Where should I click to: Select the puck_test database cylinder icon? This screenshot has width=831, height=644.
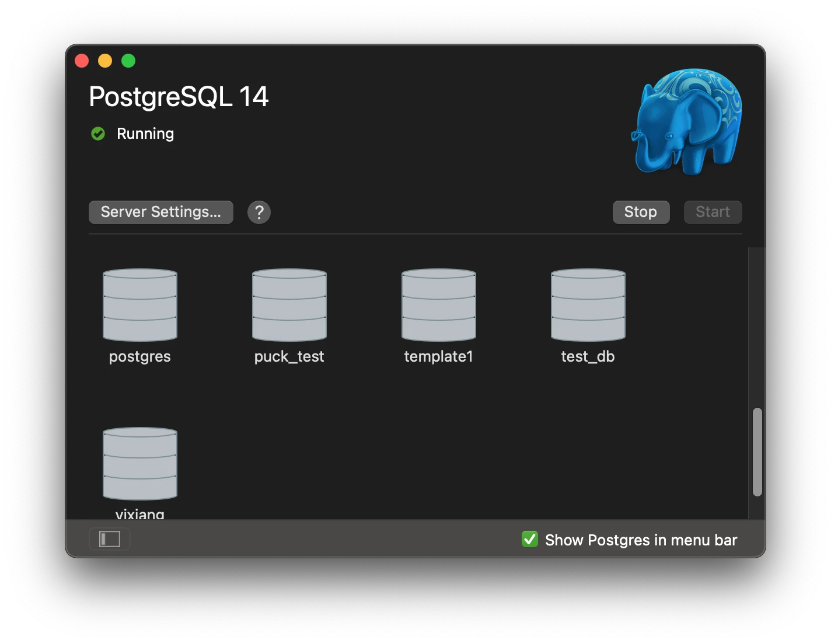click(289, 305)
